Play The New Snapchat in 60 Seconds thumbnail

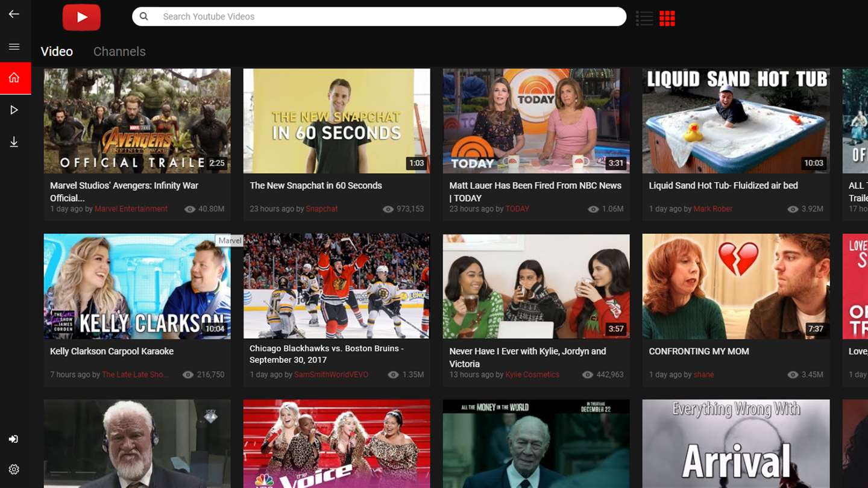click(x=336, y=120)
